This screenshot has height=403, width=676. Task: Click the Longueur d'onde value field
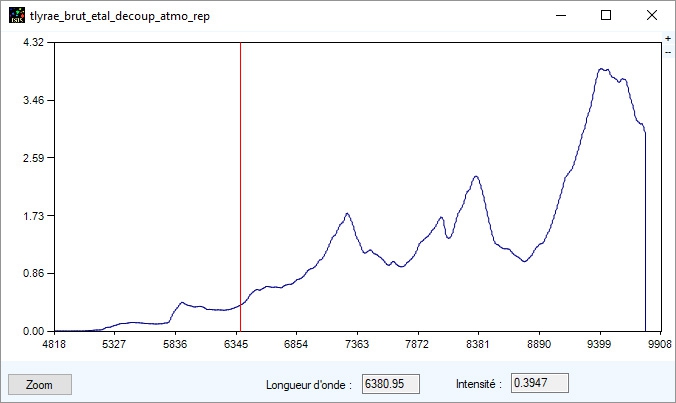391,384
